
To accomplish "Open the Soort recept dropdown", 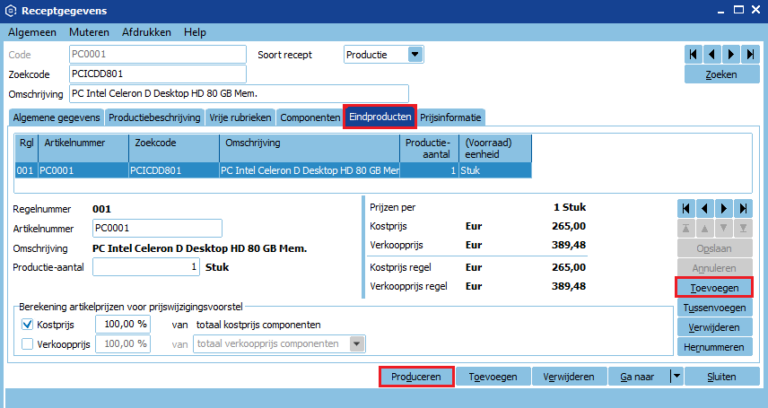I will pos(415,54).
